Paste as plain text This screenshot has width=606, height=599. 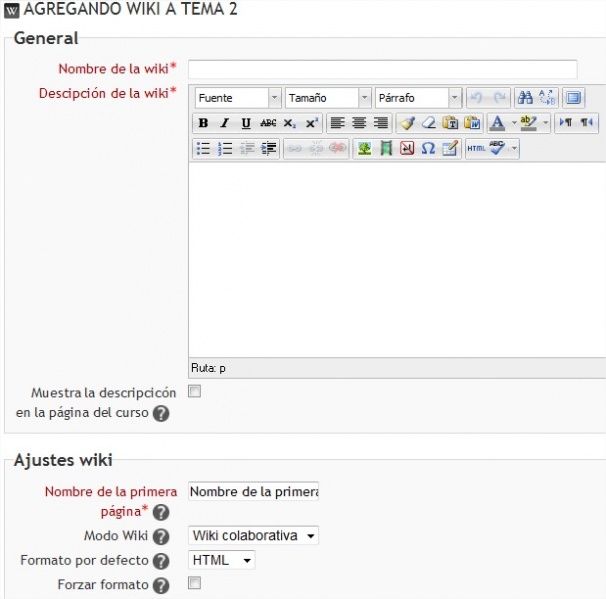[x=450, y=123]
